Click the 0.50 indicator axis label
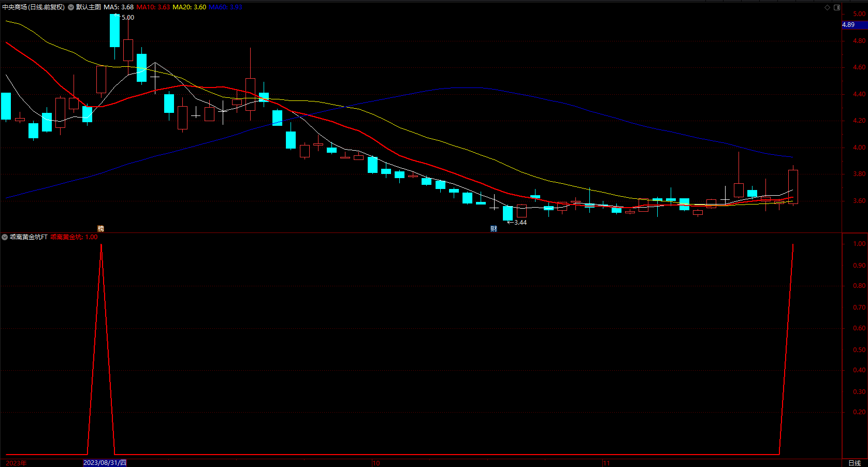 (x=859, y=350)
